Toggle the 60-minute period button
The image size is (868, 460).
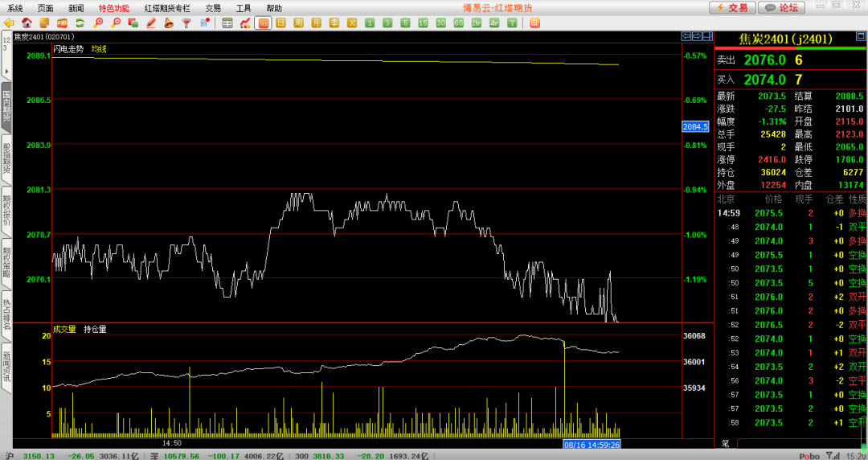click(x=458, y=23)
